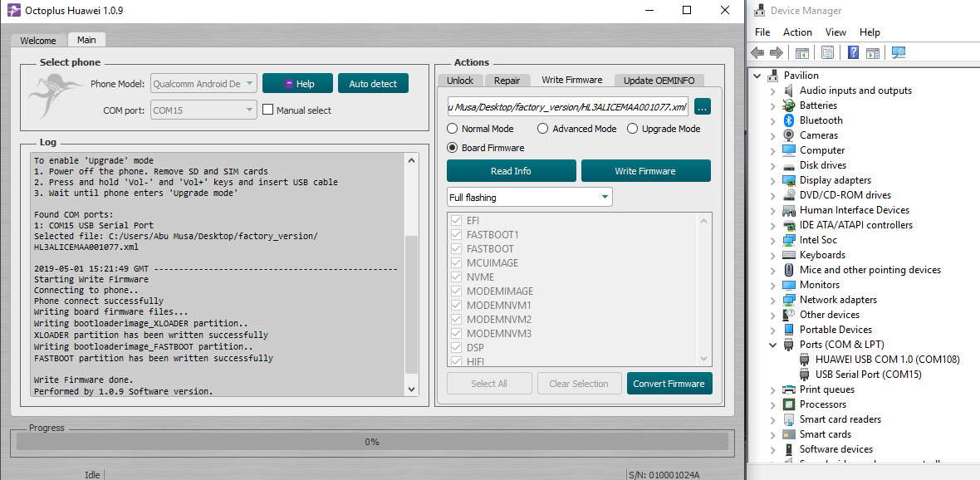Click the Other devices question mark icon
The width and height of the screenshot is (980, 480).
789,315
